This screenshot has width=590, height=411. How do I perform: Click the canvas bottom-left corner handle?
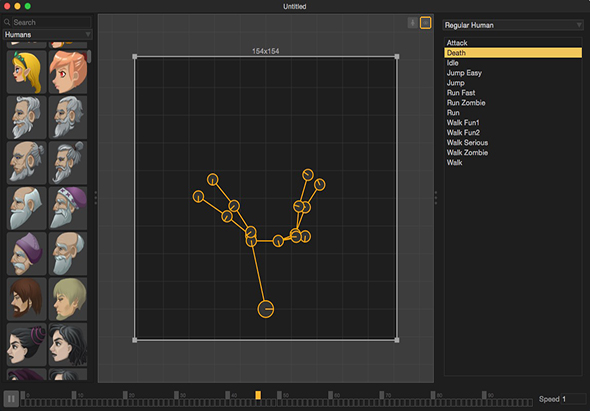[x=135, y=340]
